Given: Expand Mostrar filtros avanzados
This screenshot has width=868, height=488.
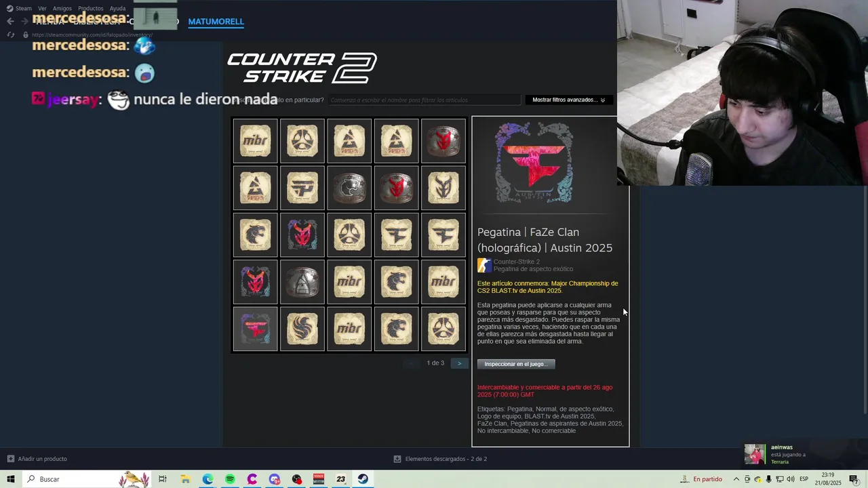Looking at the screenshot, I should click(569, 100).
